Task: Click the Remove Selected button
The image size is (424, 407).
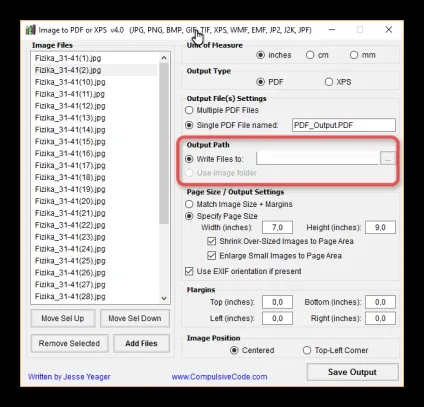Action: pyautogui.click(x=69, y=343)
